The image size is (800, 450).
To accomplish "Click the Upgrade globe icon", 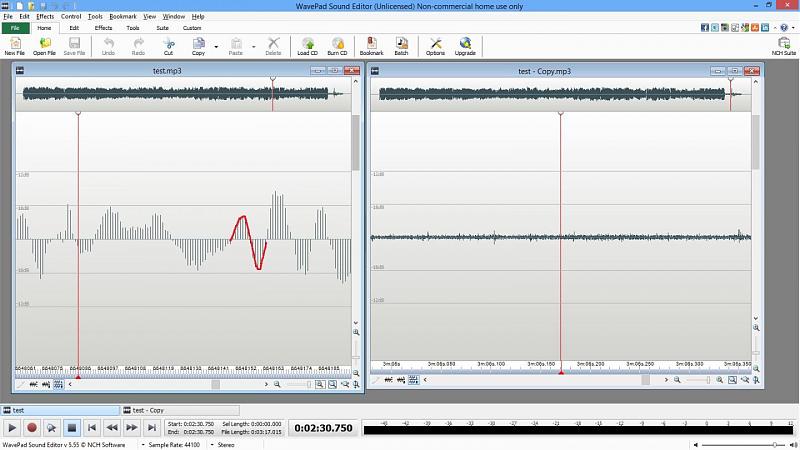I will click(x=465, y=46).
